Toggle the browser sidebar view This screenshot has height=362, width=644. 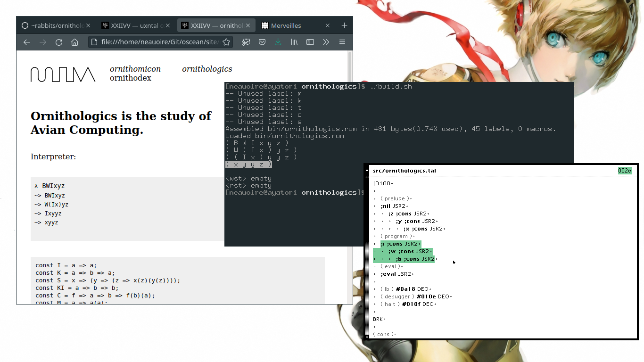(x=310, y=42)
